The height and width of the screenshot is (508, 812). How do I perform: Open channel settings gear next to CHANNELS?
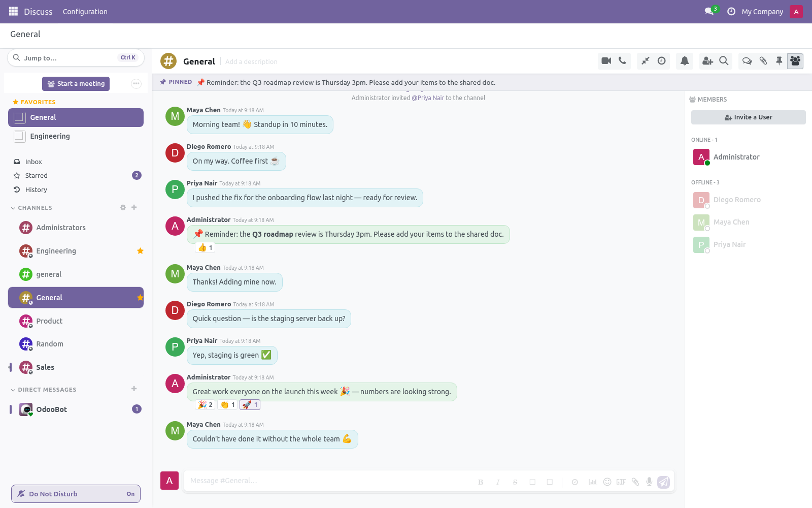123,207
